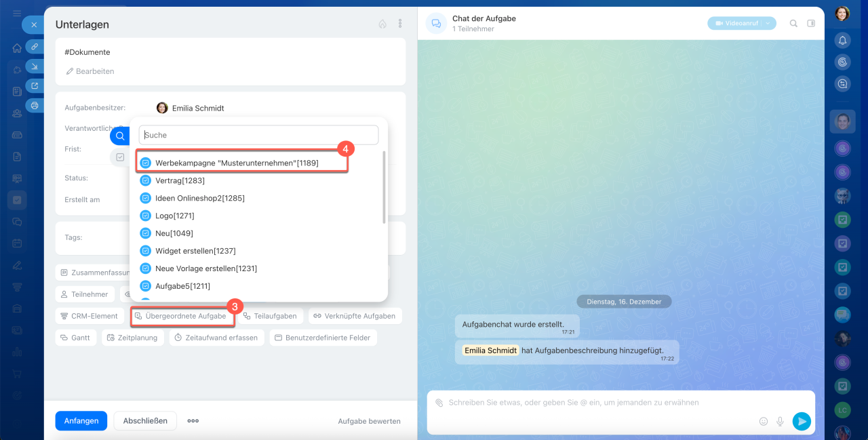Click the message Aufgabenchat wurde erstellt.

click(x=513, y=325)
